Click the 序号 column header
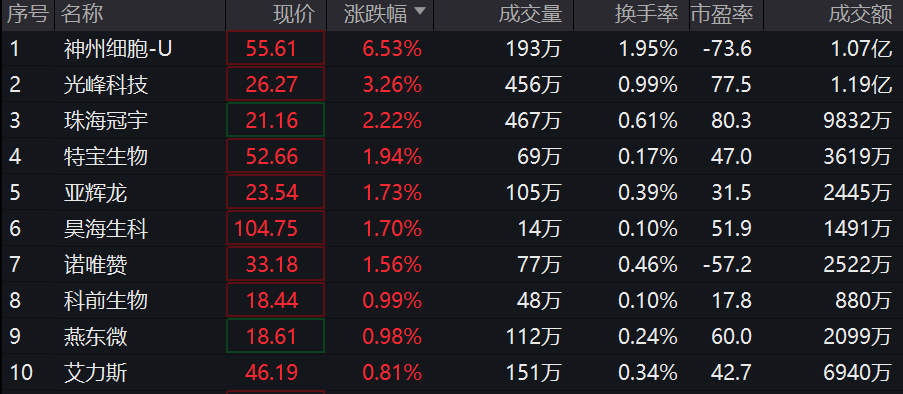Screen dimensions: 903x394 point(27,14)
